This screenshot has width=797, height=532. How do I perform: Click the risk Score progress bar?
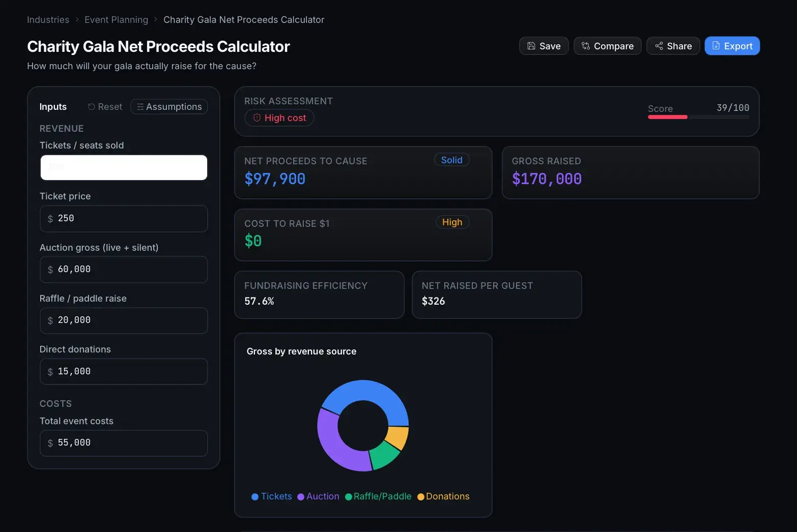coord(698,117)
